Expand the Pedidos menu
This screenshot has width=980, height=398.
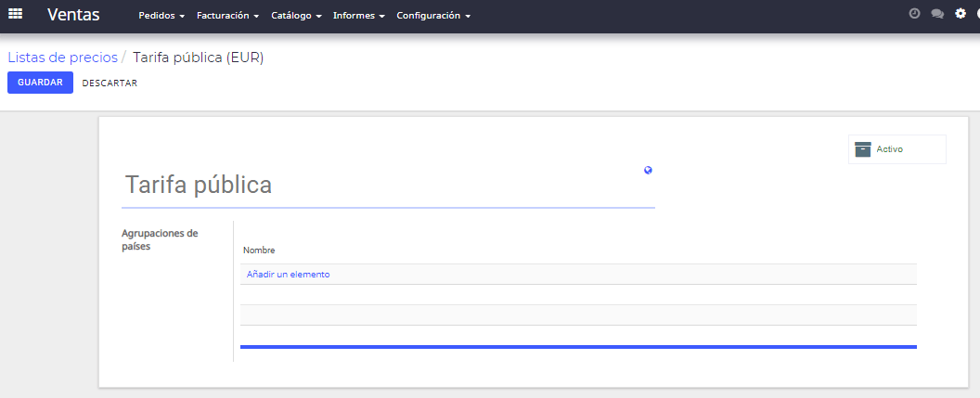pos(161,16)
